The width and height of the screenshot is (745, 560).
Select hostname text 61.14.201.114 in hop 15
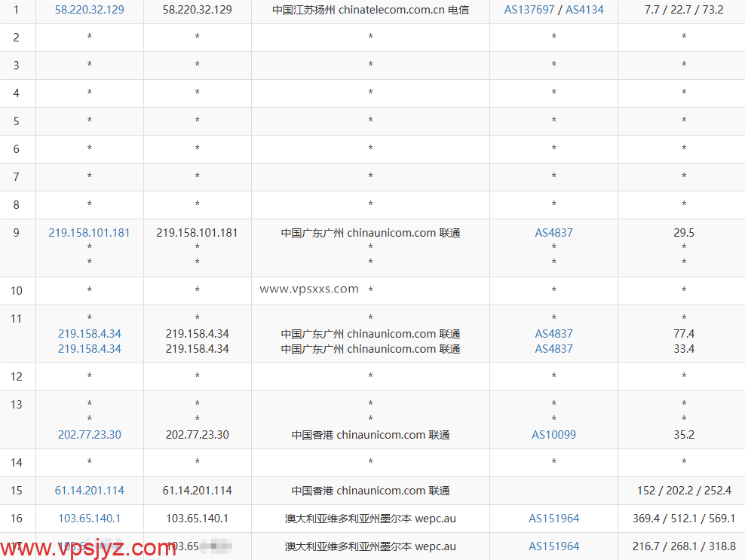(x=197, y=490)
